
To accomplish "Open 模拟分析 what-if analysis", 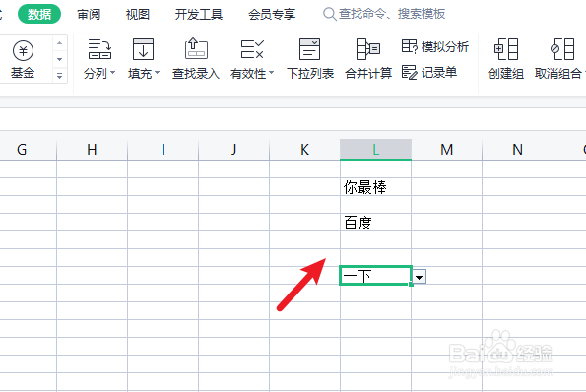I will tap(435, 46).
